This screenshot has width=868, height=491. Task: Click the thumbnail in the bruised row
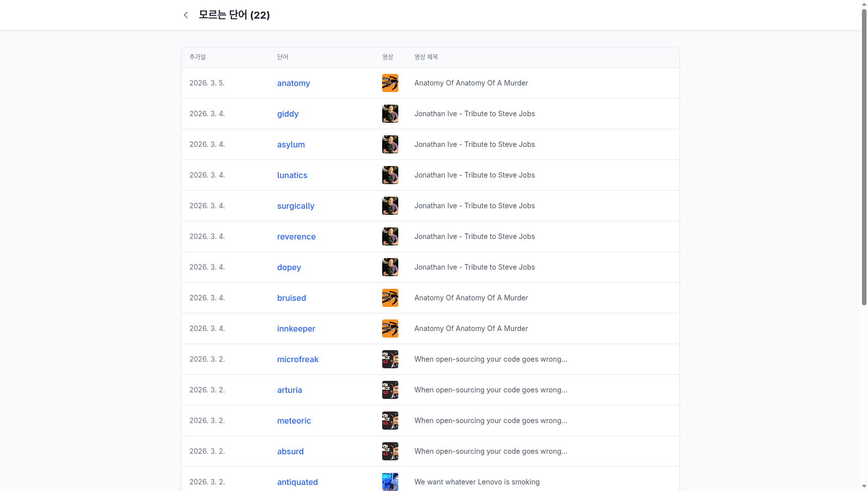390,297
